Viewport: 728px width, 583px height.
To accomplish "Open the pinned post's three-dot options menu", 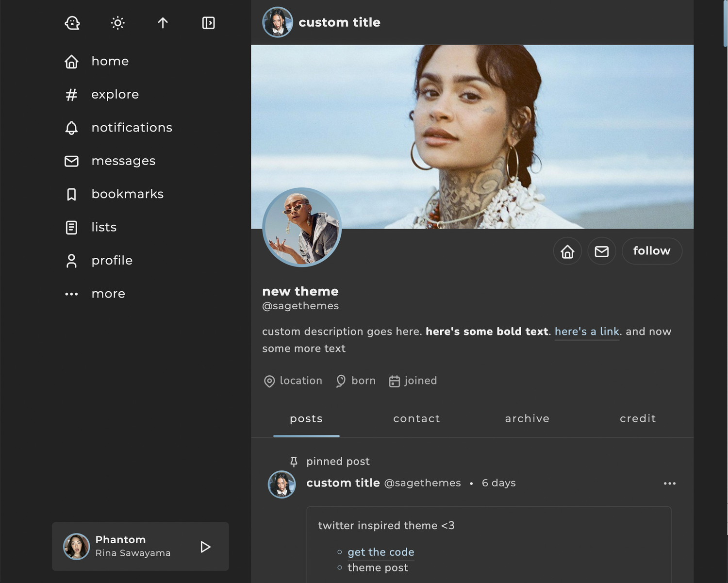I will 669,483.
